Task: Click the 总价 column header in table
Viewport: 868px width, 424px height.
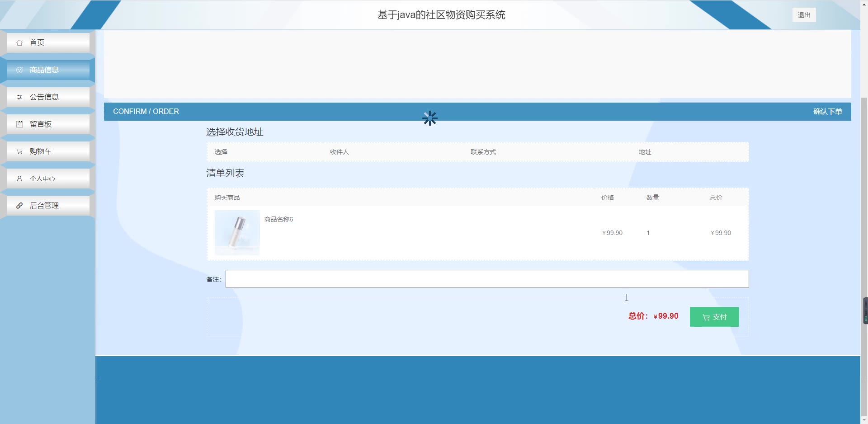Action: click(716, 198)
